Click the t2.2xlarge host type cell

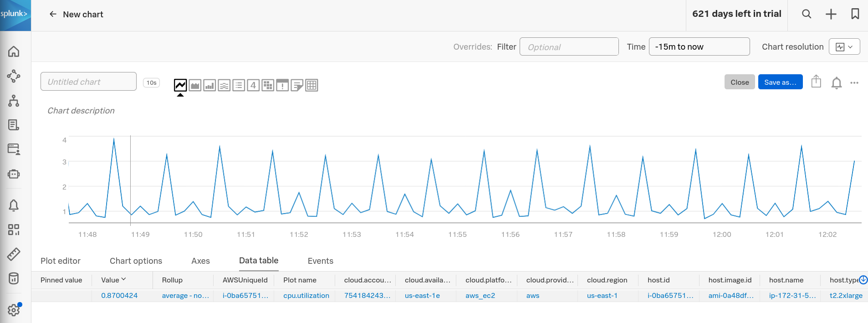(x=846, y=295)
